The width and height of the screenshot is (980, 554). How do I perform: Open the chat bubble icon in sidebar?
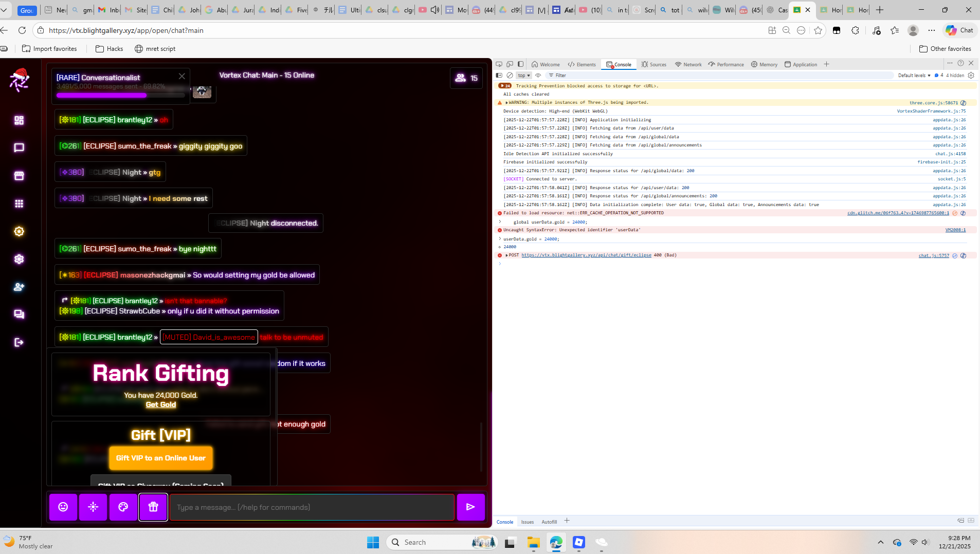coord(19,148)
